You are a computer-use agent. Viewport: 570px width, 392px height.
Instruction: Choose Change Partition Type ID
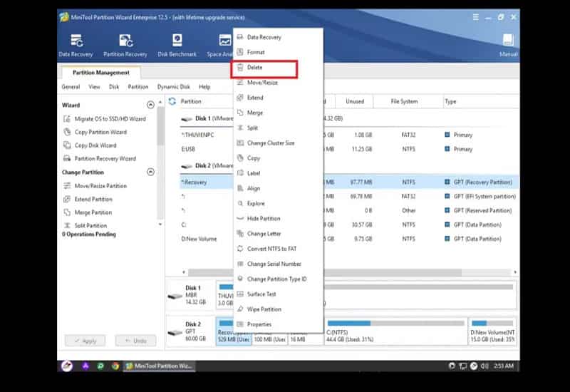point(278,279)
